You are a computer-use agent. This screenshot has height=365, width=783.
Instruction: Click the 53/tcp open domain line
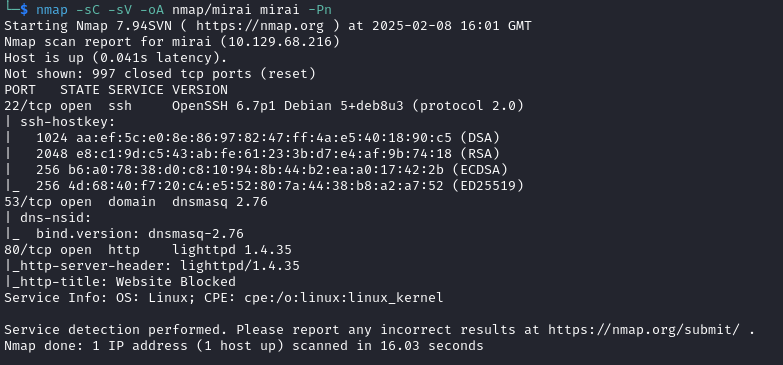(x=136, y=202)
